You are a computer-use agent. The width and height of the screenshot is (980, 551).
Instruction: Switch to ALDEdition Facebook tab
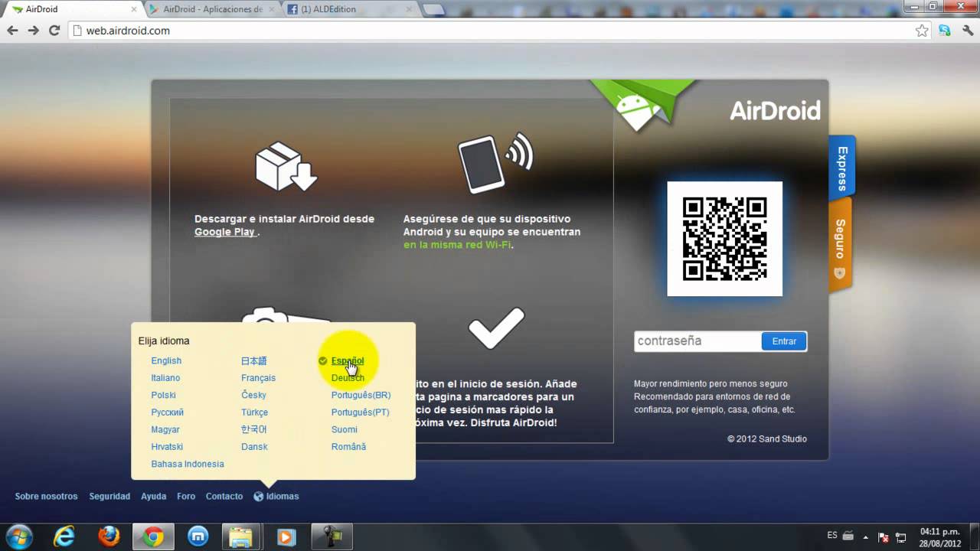point(349,9)
